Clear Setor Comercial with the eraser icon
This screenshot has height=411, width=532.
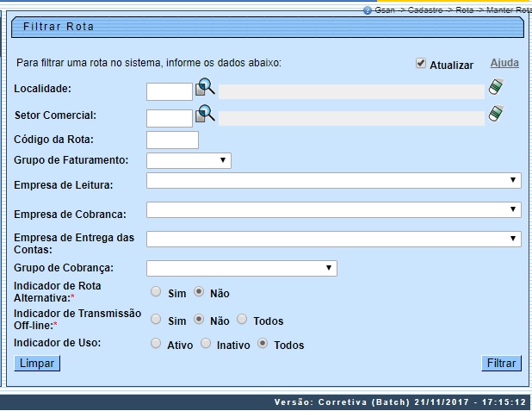[496, 114]
